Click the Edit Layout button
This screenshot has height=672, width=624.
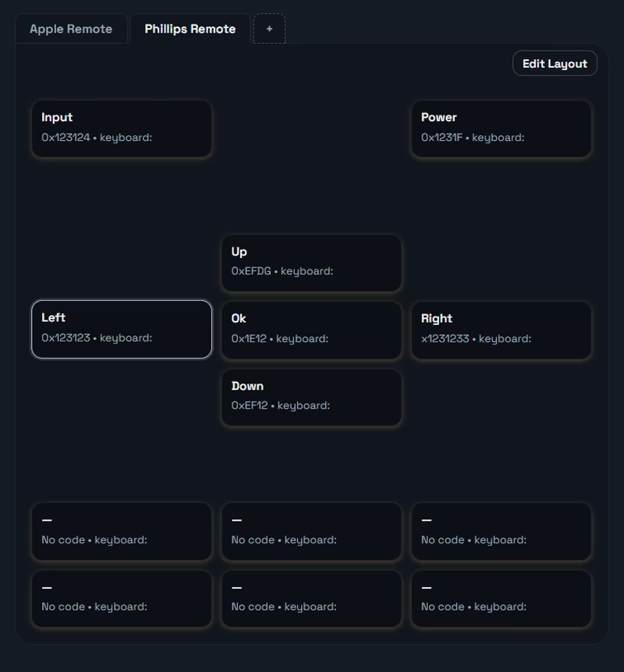point(555,63)
